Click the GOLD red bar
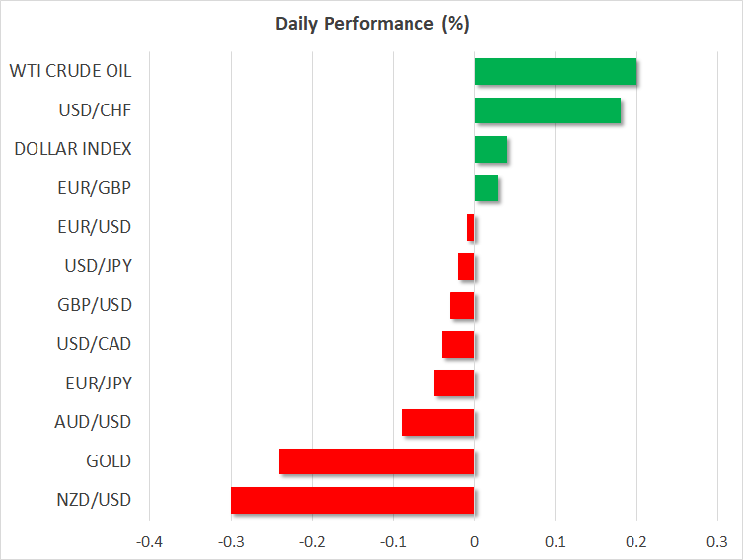Screen dimensions: 743x560 coord(377,461)
